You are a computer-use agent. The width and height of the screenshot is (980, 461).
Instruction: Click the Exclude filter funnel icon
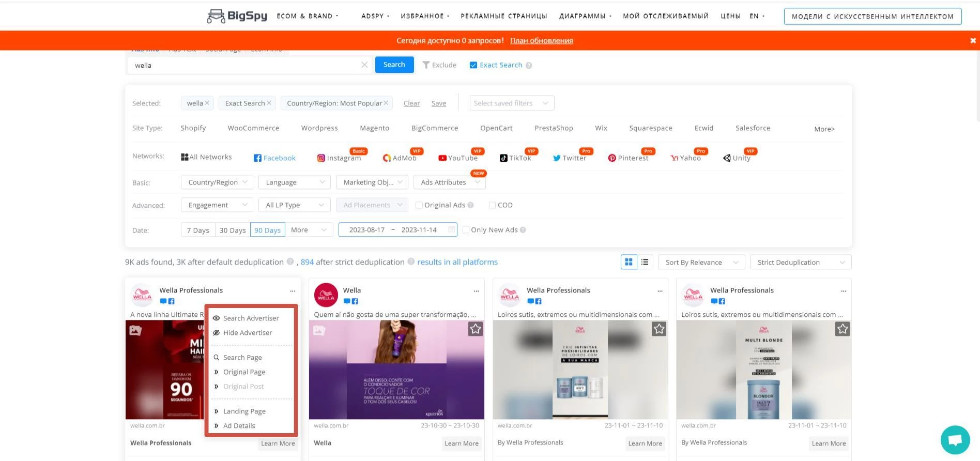(x=426, y=65)
